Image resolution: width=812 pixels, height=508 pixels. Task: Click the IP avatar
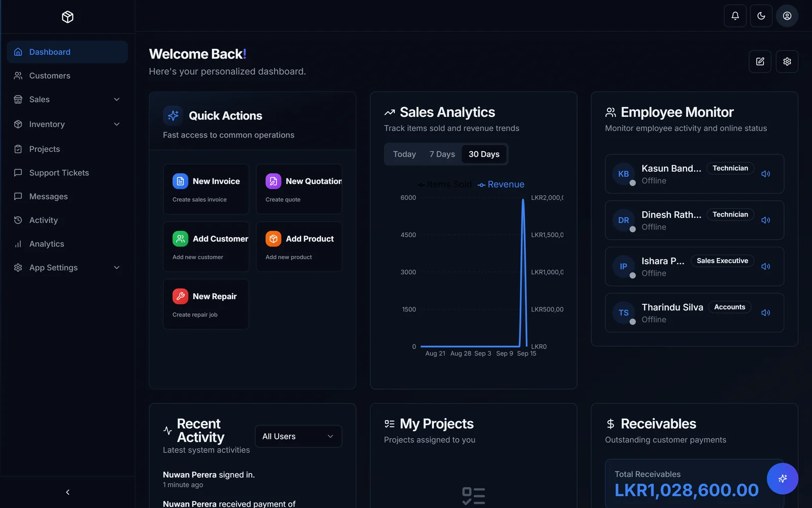coord(624,266)
